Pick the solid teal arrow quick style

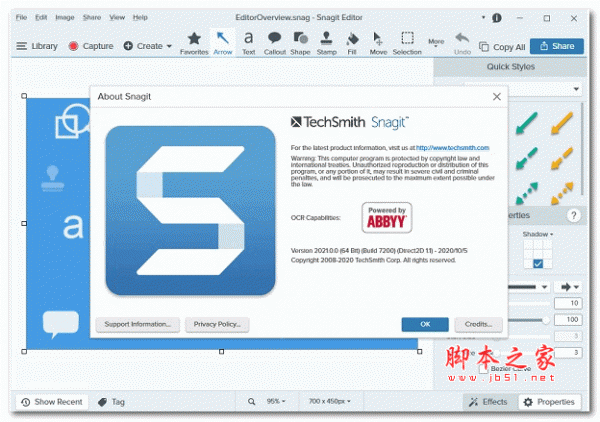(527, 123)
